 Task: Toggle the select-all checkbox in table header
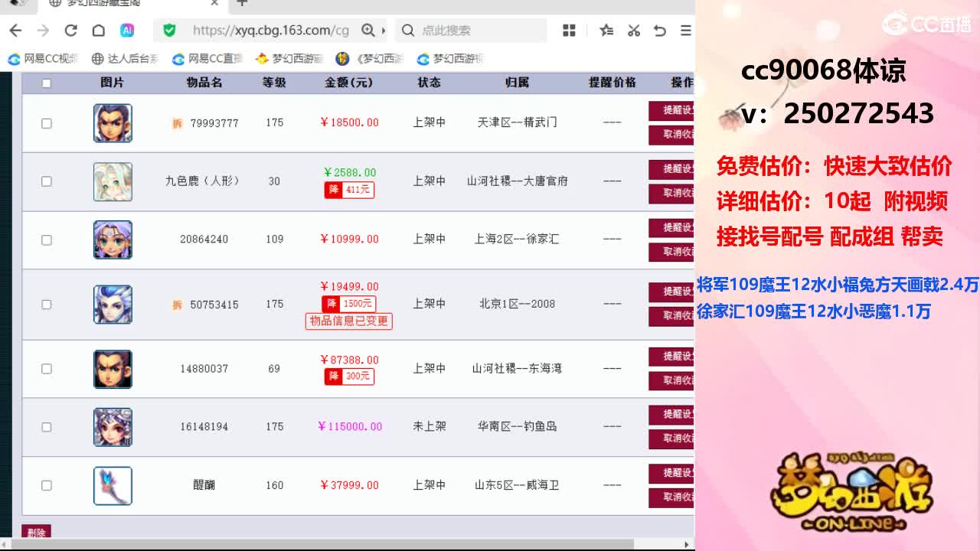coord(46,83)
